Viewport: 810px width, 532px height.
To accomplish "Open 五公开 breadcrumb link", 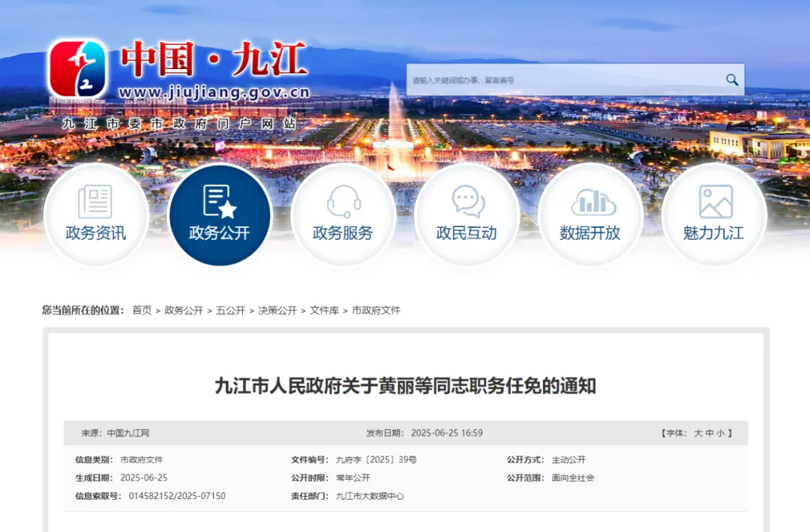I will [230, 310].
